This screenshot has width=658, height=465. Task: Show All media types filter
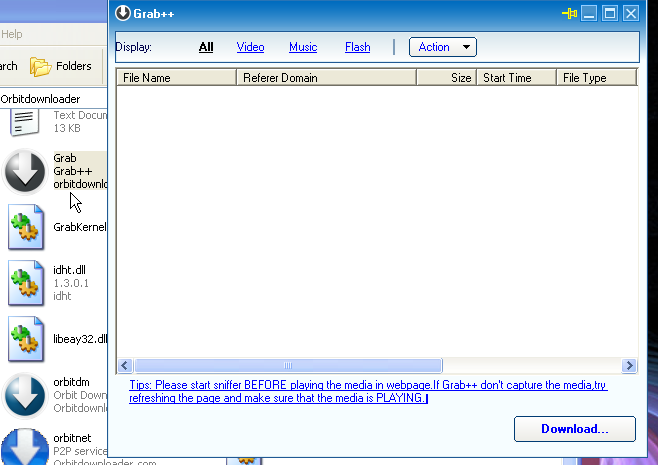[x=206, y=47]
